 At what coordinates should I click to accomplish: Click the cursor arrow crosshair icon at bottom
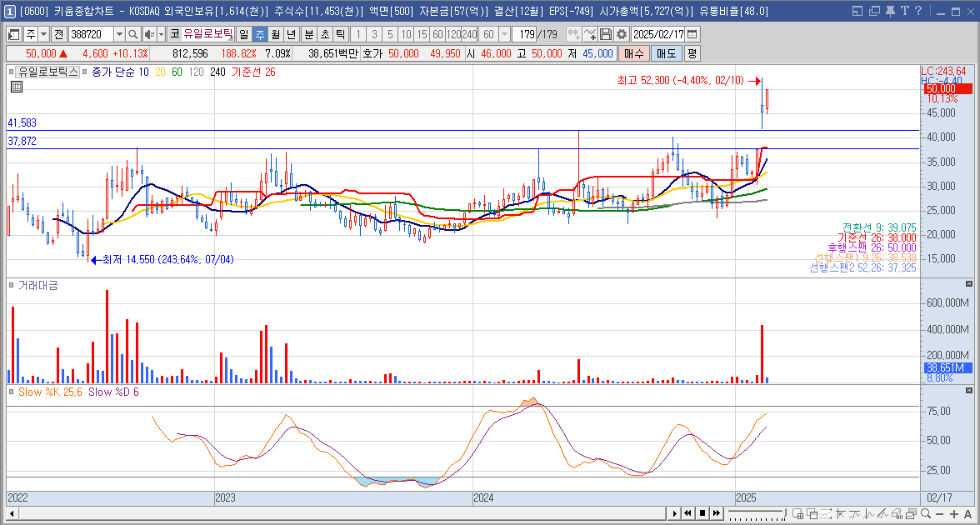pyautogui.click(x=841, y=513)
